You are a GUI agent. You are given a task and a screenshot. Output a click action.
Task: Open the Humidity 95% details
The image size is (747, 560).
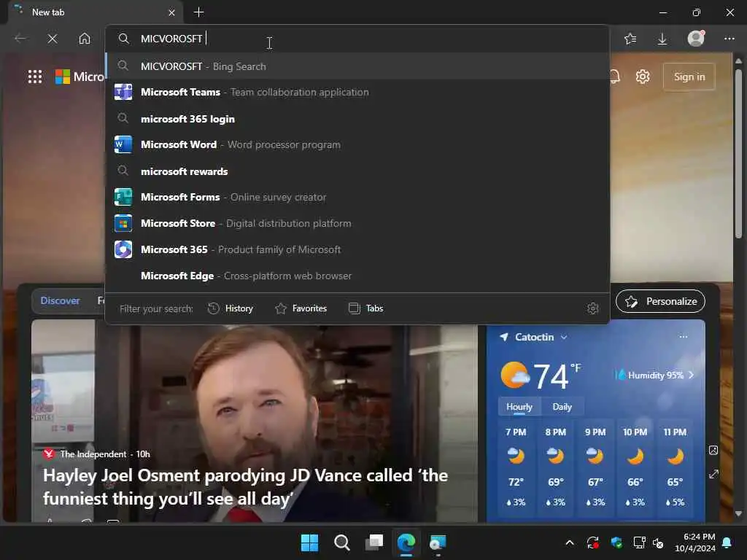click(x=654, y=376)
